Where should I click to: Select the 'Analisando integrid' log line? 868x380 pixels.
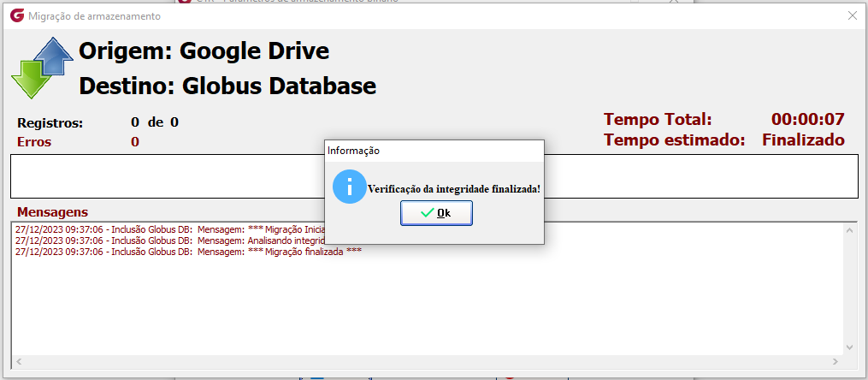(169, 240)
